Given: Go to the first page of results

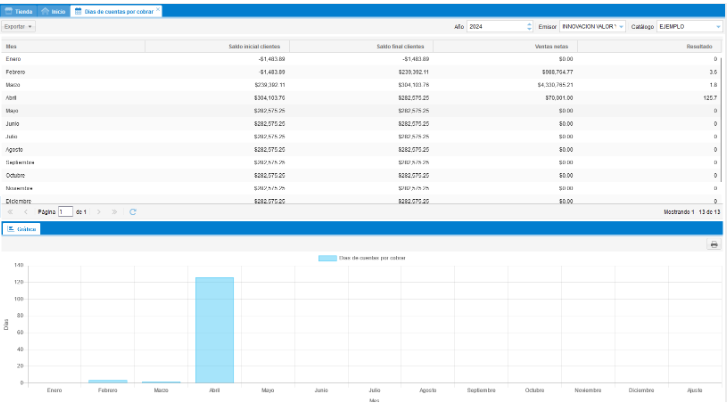Looking at the screenshot, I should (x=11, y=212).
